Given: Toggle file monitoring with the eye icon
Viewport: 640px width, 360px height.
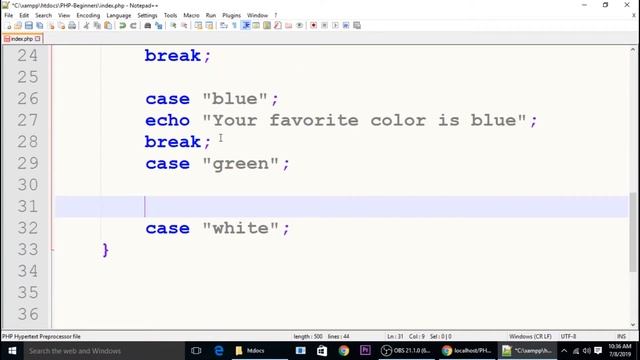Looking at the screenshot, I should [x=299, y=26].
